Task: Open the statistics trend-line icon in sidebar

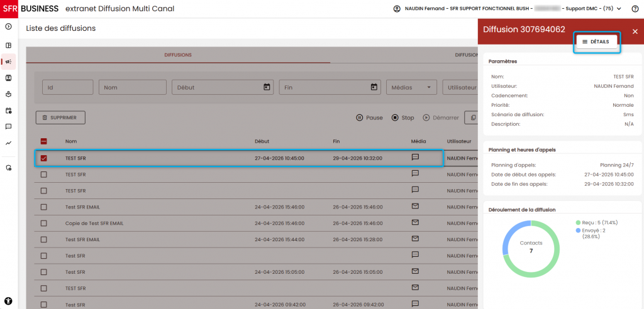Action: click(8, 143)
